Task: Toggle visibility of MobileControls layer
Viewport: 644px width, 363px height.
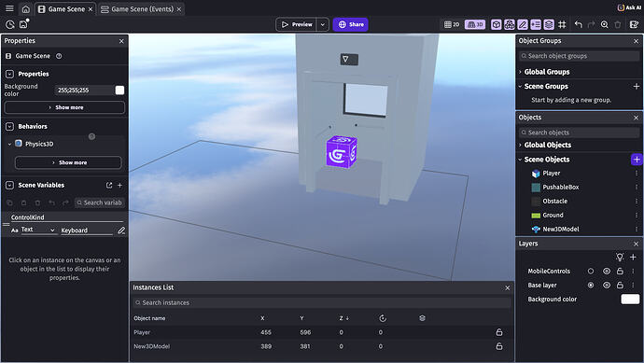Action: 607,271
